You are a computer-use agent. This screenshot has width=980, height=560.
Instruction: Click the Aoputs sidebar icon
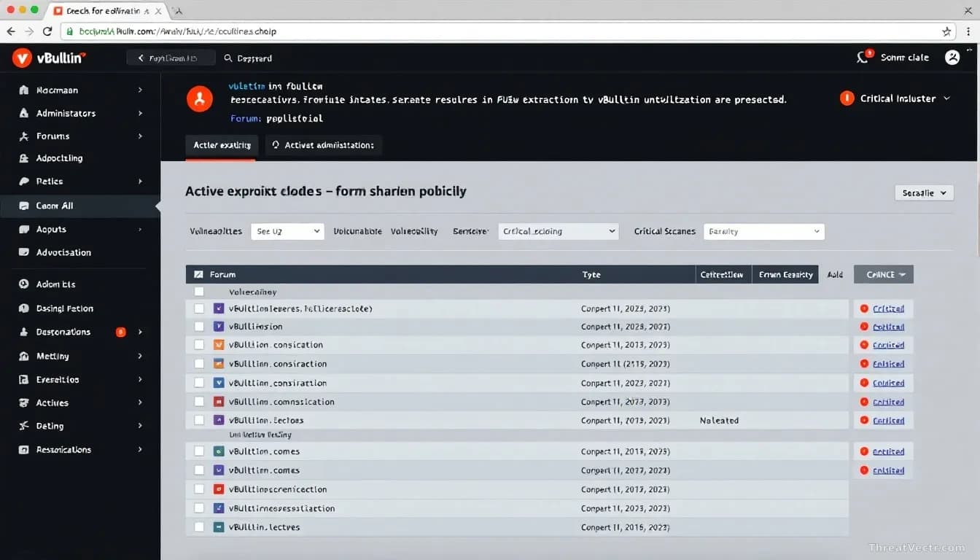(23, 229)
